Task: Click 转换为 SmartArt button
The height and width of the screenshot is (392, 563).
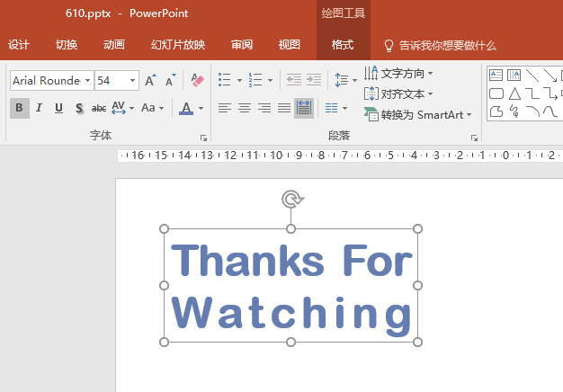Action: 417,115
